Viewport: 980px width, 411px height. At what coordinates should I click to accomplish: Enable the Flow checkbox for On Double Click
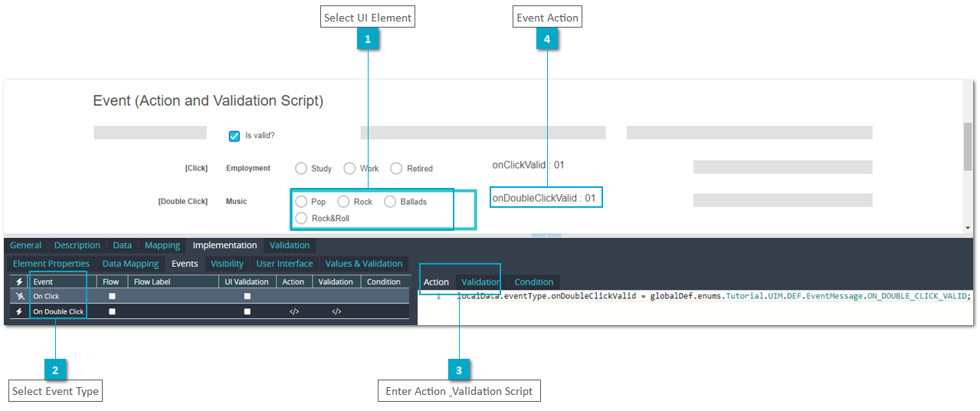point(113,311)
